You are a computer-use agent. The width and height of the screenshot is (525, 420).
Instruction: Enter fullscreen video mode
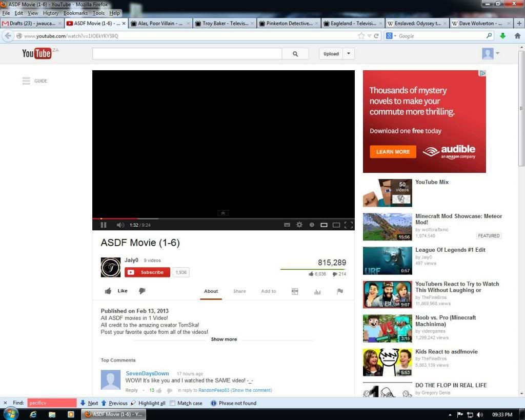(349, 225)
